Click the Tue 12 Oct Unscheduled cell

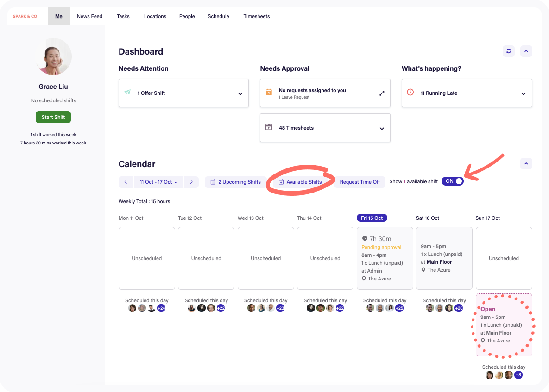point(206,258)
